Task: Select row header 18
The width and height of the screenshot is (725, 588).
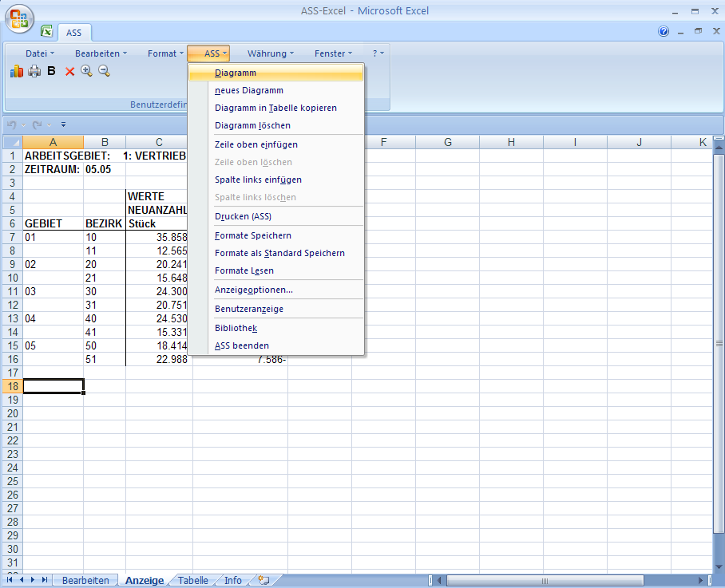Action: (x=13, y=386)
